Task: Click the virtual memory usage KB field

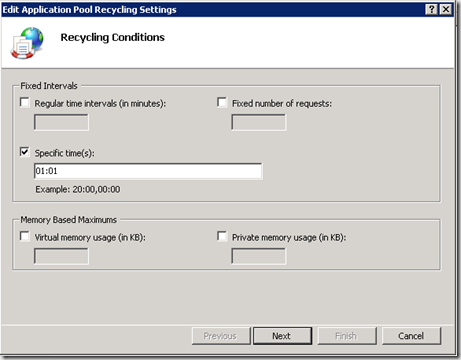Action: pyautogui.click(x=61, y=256)
